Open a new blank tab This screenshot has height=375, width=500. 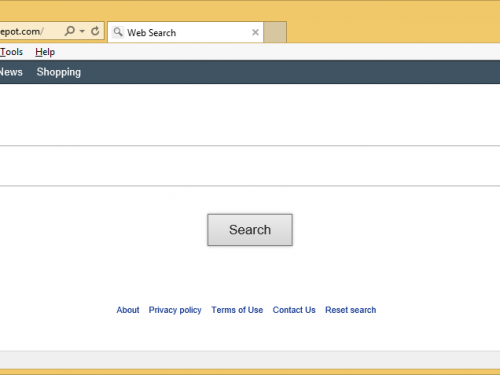tap(275, 32)
